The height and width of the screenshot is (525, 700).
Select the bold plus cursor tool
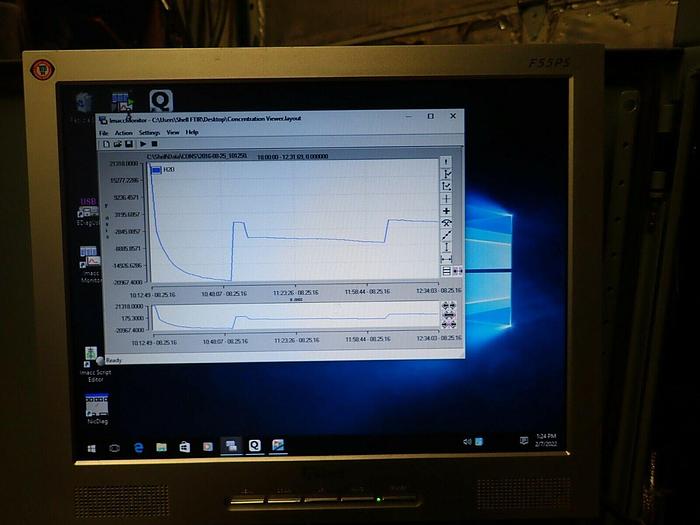[x=446, y=211]
